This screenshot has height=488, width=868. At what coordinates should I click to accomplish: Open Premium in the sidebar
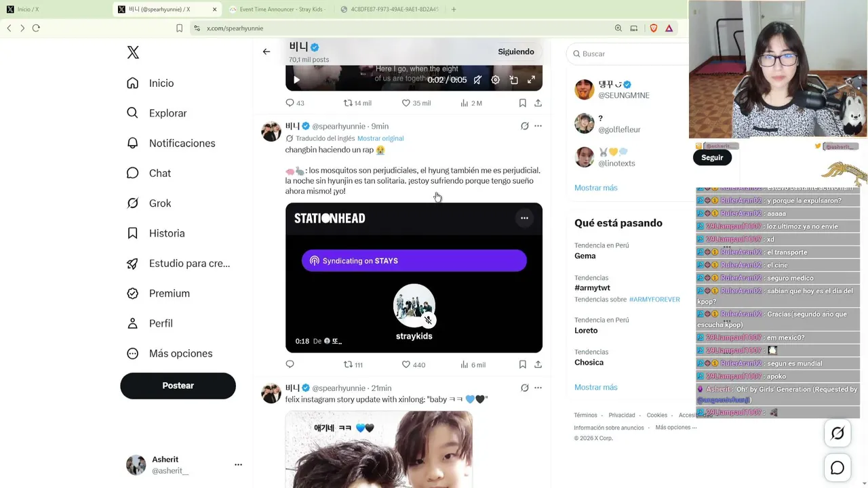158,293
